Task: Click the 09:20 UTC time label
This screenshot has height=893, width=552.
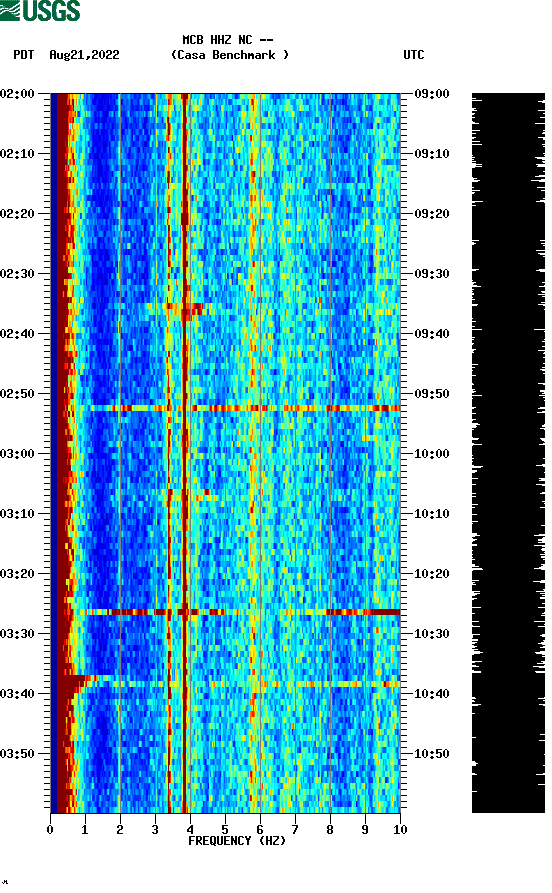Action: click(432, 214)
